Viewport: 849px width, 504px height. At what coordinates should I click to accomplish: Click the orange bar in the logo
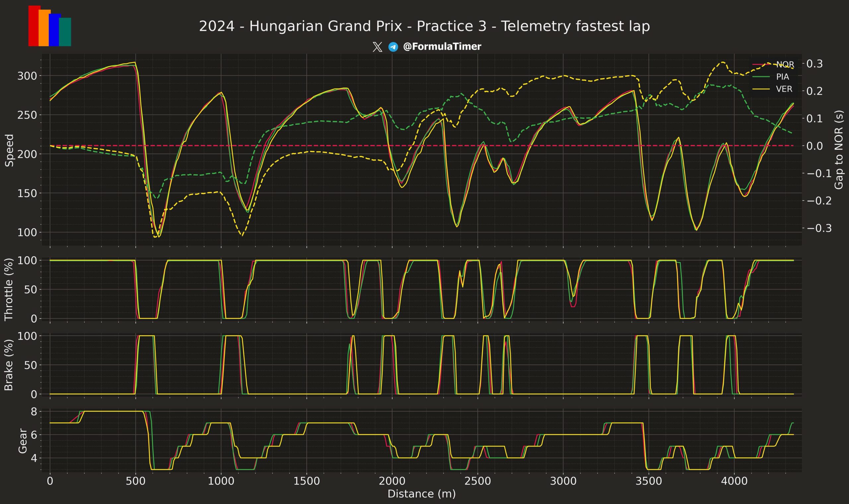coord(44,29)
